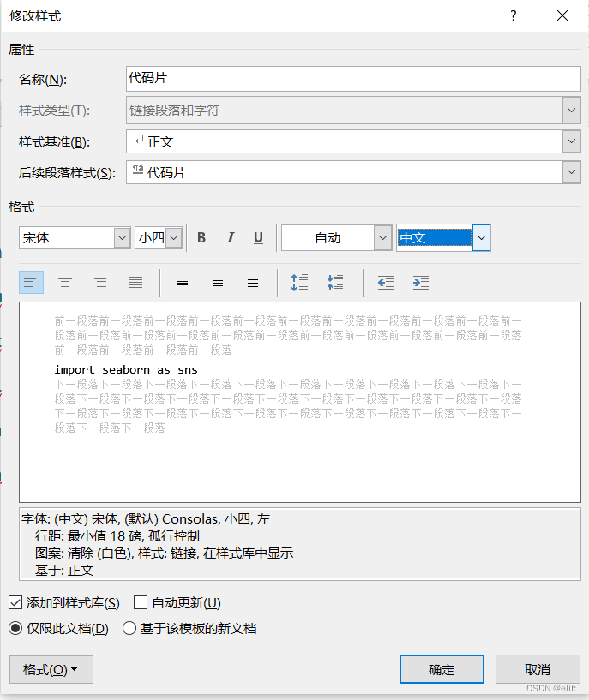Click into the 名称 text field
The height and width of the screenshot is (700, 589).
(x=353, y=79)
